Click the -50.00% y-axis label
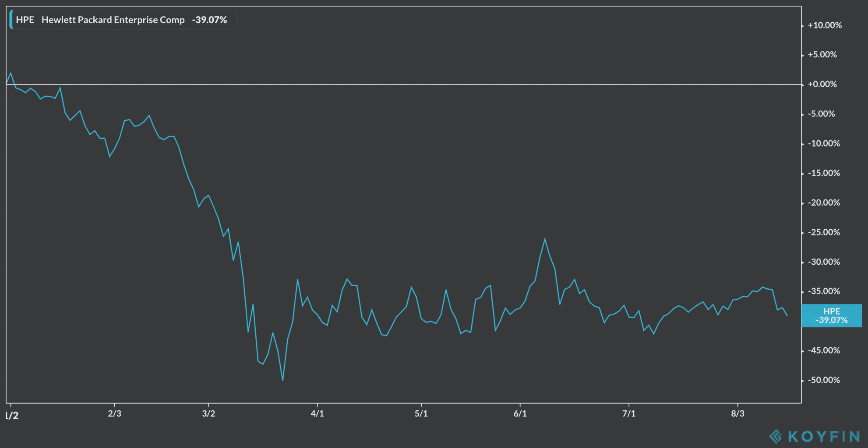 click(x=824, y=380)
